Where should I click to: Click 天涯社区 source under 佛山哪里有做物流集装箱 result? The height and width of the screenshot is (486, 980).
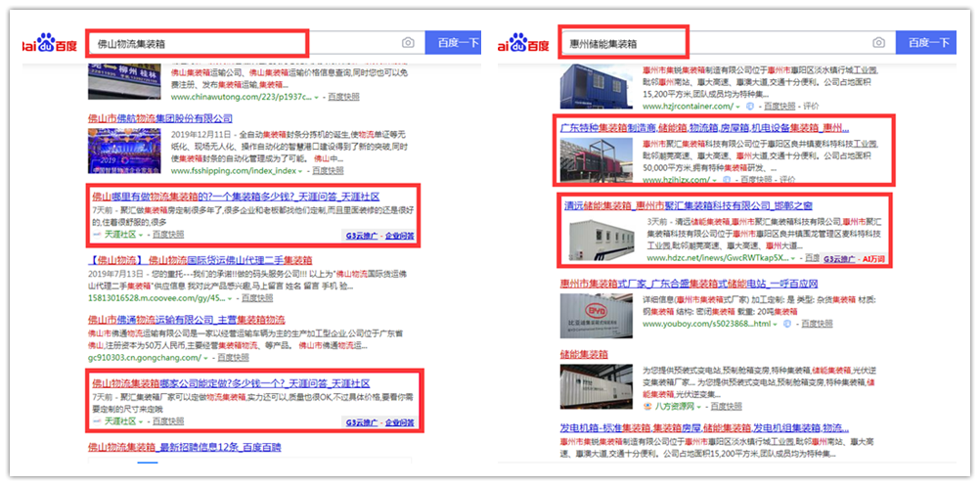click(120, 235)
